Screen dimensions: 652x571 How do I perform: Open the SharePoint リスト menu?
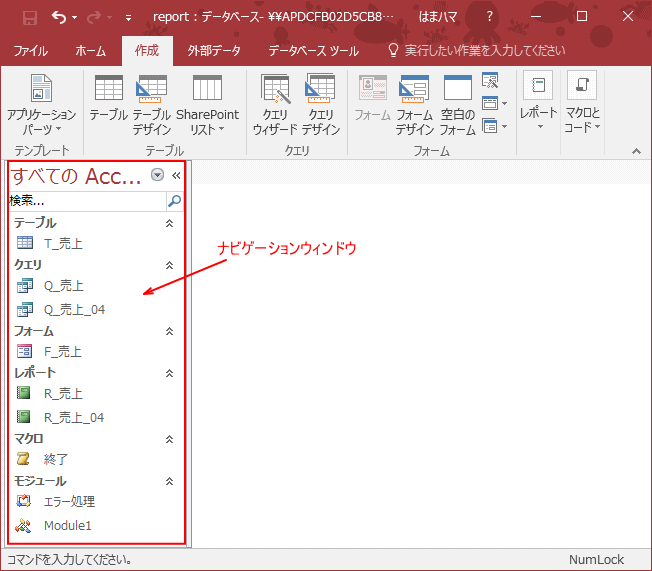coord(207,104)
